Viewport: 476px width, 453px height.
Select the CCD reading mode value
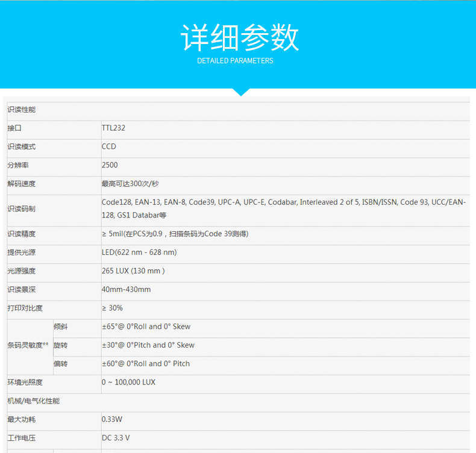(109, 146)
